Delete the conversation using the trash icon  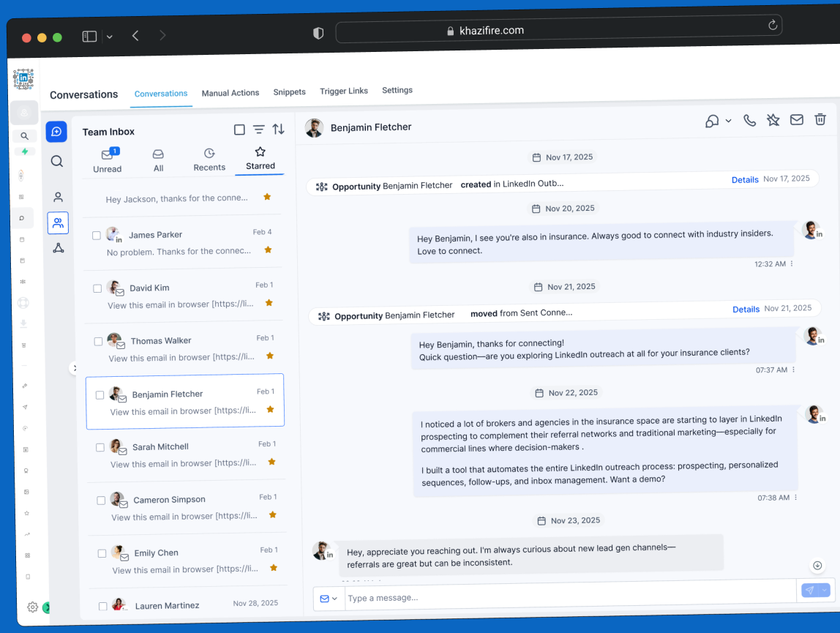click(x=820, y=119)
